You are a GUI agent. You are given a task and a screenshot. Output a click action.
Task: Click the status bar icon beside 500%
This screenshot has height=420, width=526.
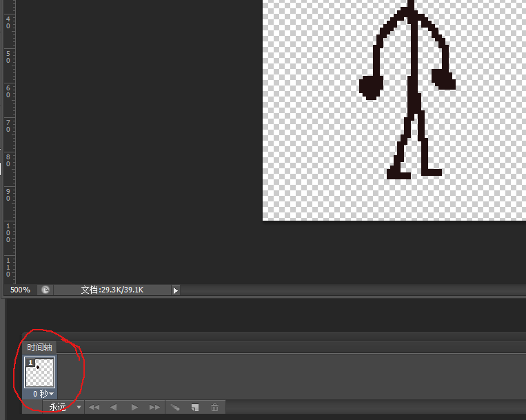[x=45, y=290]
